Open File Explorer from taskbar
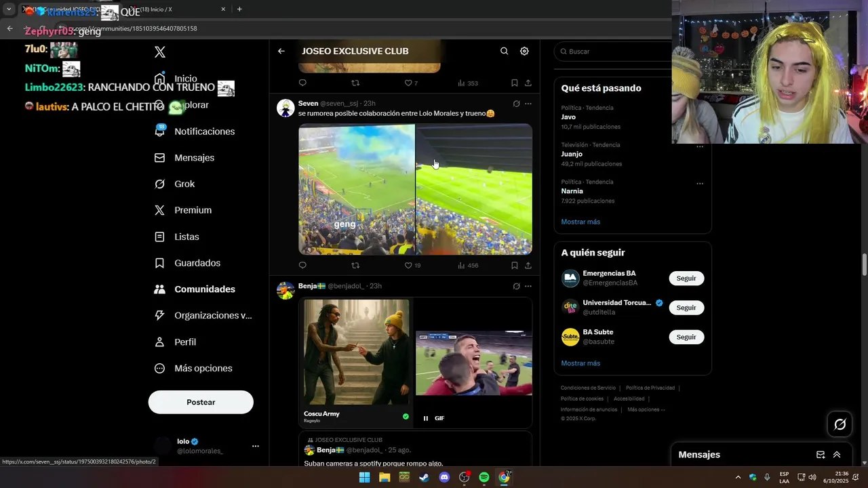868x488 pixels. tap(384, 477)
